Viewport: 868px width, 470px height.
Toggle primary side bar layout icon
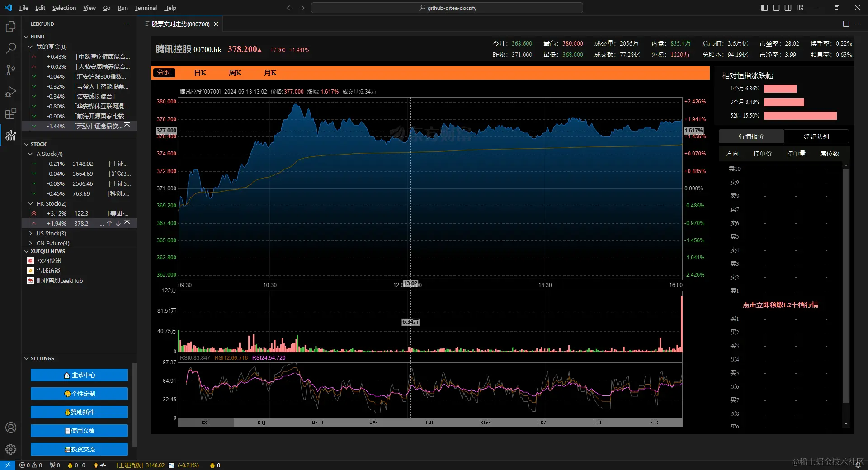(x=764, y=8)
